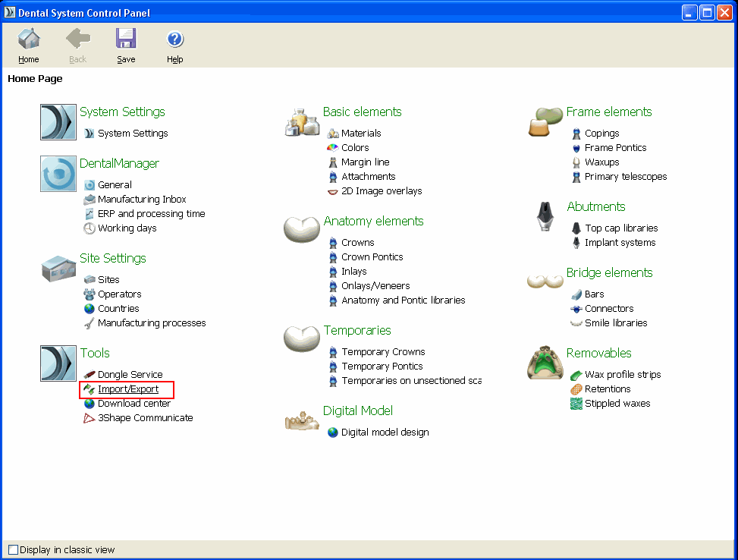
Task: Click the large System Settings category icon
Action: (58, 122)
